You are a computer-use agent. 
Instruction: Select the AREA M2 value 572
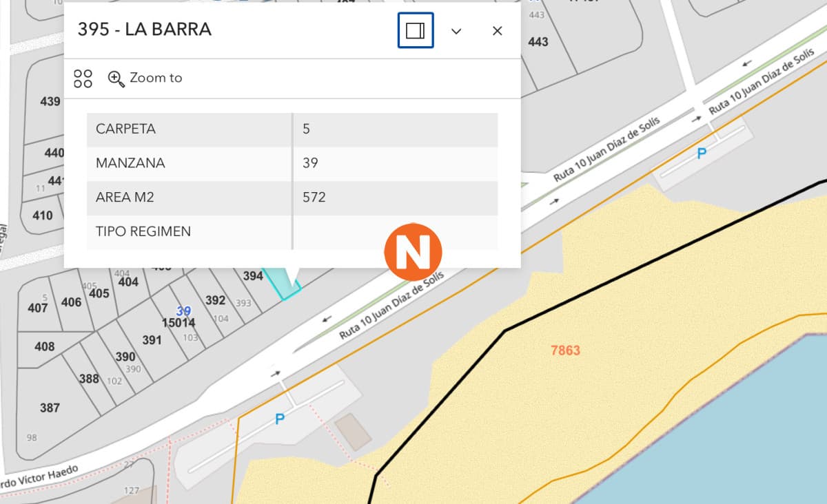tap(314, 198)
